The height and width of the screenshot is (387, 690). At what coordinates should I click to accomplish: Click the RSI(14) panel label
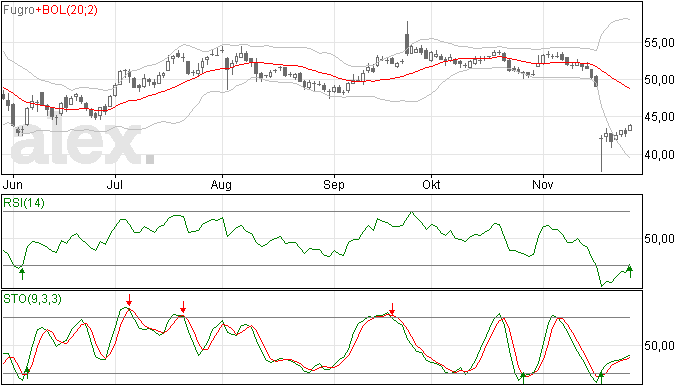pyautogui.click(x=24, y=203)
